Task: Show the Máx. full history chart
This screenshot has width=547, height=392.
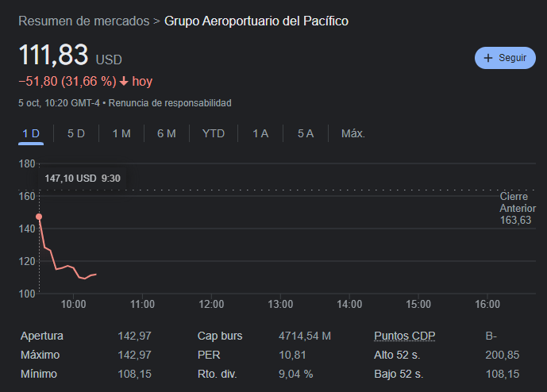Action: tap(353, 133)
